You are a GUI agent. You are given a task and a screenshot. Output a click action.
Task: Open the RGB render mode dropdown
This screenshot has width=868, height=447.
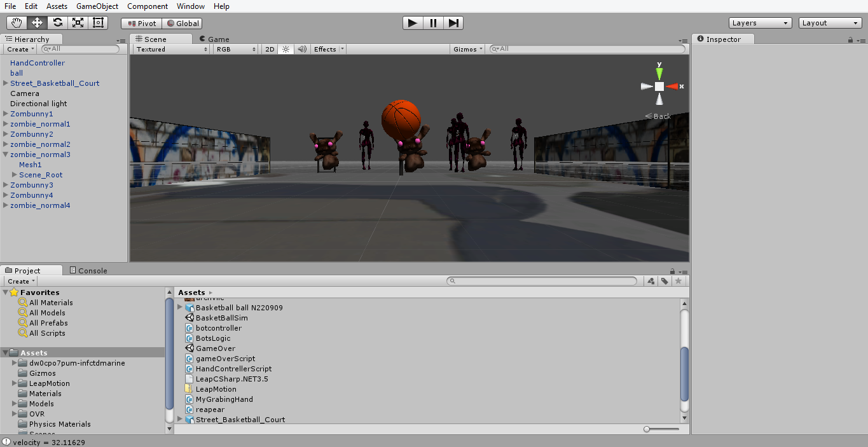pos(235,49)
